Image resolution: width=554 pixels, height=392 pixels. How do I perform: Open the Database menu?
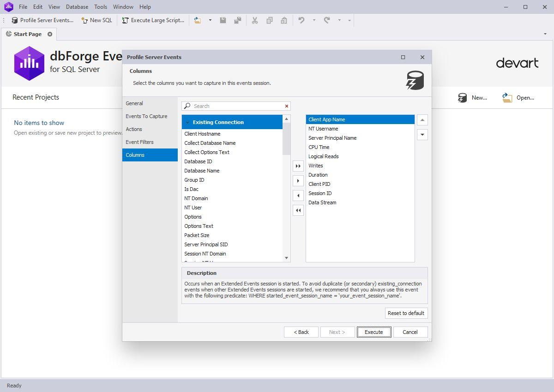[x=77, y=7]
